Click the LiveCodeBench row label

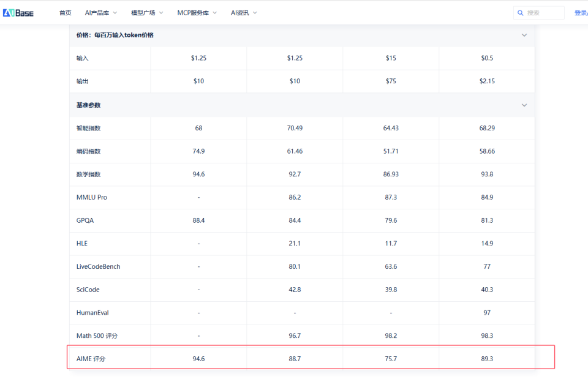[x=98, y=267]
